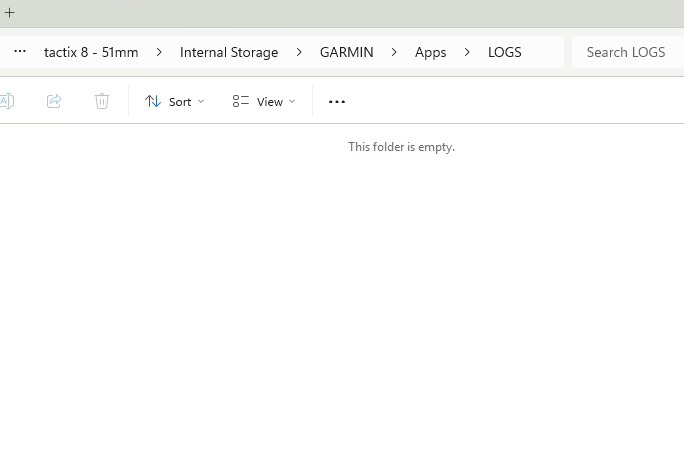Focus the Search LOGS field

pos(628,52)
